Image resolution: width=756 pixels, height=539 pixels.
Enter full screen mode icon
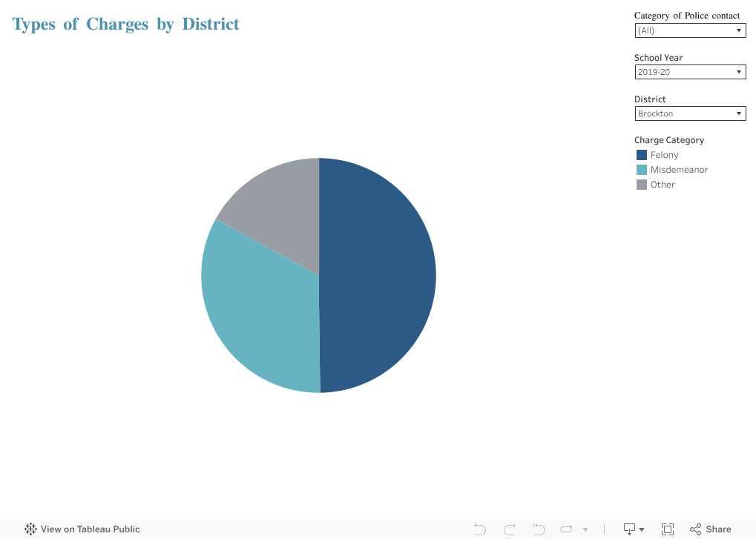pos(668,529)
